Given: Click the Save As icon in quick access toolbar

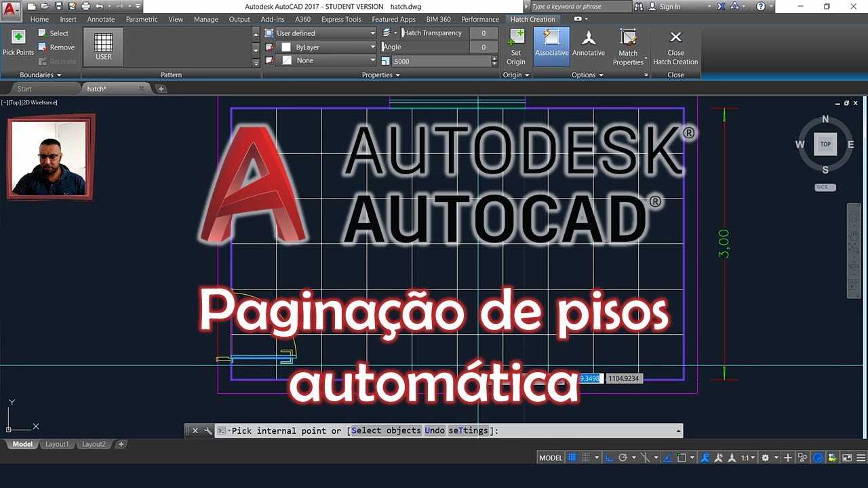Looking at the screenshot, I should coord(72,6).
